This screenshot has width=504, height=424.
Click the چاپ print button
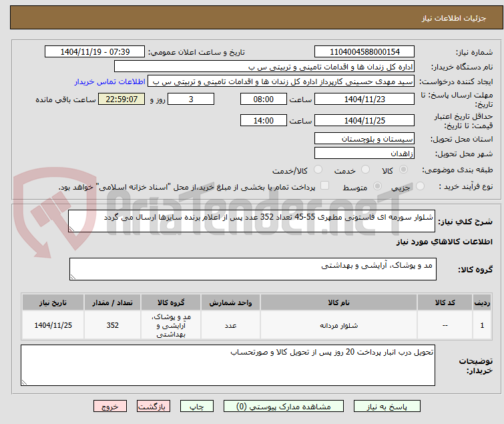click(x=196, y=407)
